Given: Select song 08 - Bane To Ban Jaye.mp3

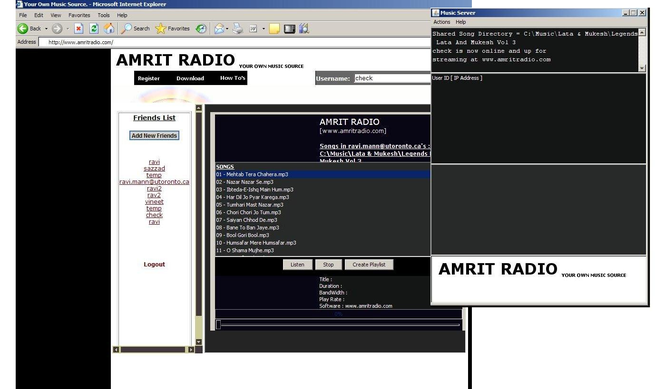Looking at the screenshot, I should click(322, 228).
